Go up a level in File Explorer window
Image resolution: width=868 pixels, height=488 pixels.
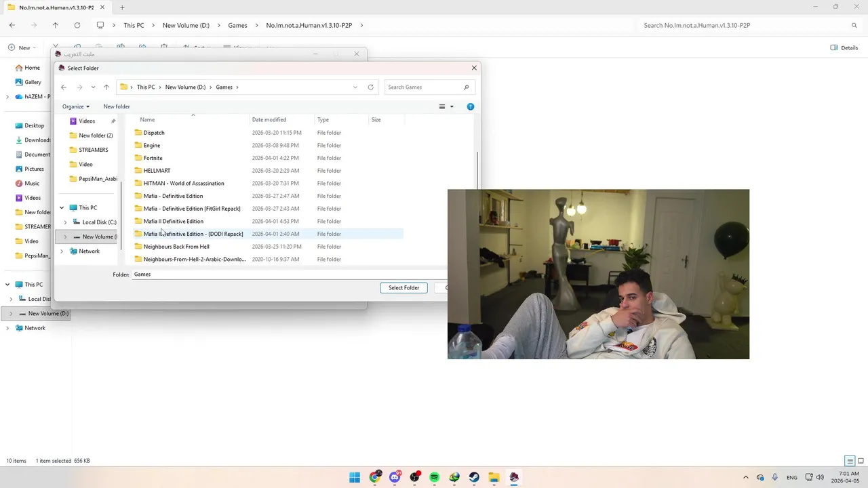point(56,25)
